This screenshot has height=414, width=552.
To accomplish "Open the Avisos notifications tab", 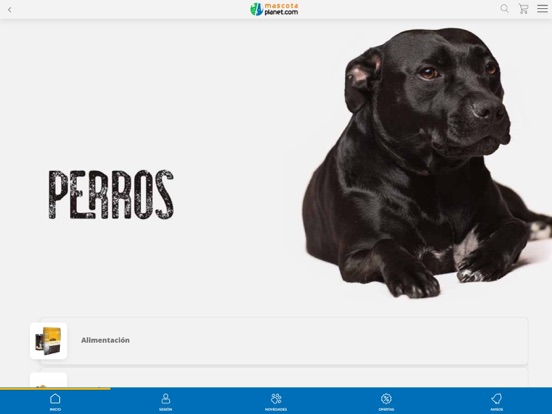I will [x=496, y=402].
